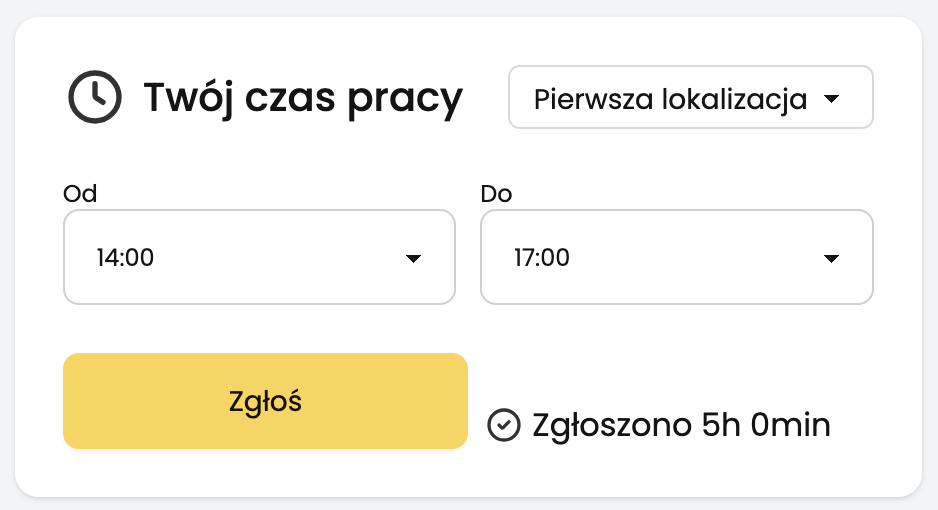Image resolution: width=938 pixels, height=510 pixels.
Task: Submit hours with the Zgłoś button
Action: click(x=265, y=401)
